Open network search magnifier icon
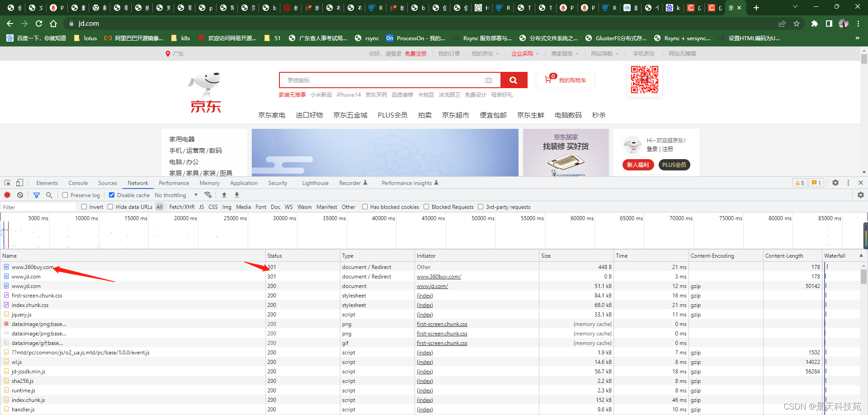Screen dimensions: 868x415 49,195
